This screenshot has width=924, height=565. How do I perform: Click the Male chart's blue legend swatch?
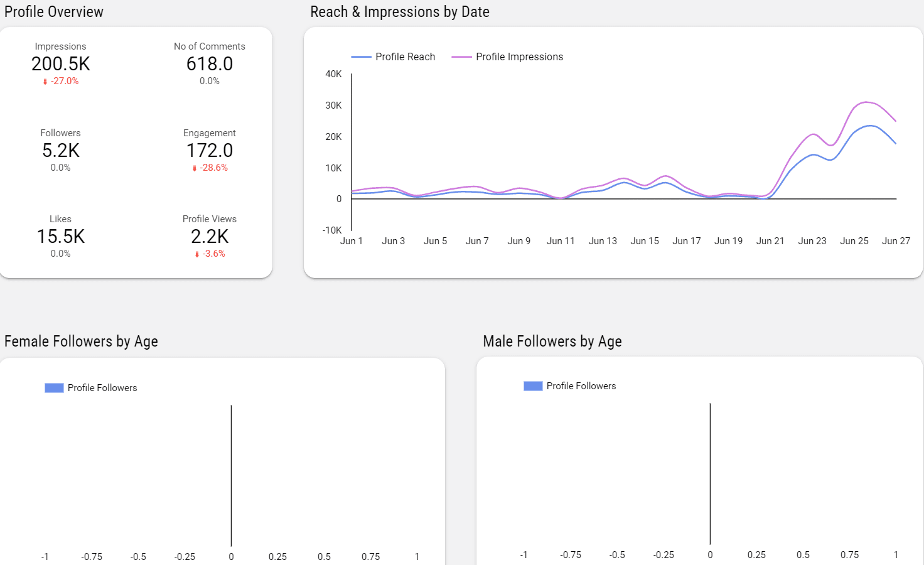coord(533,386)
